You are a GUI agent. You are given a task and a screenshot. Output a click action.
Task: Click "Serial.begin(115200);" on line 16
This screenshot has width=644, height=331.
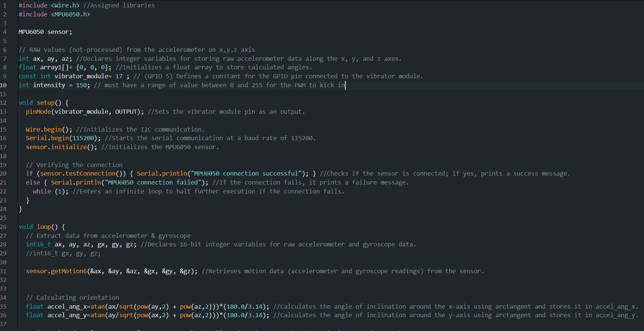pyautogui.click(x=63, y=138)
